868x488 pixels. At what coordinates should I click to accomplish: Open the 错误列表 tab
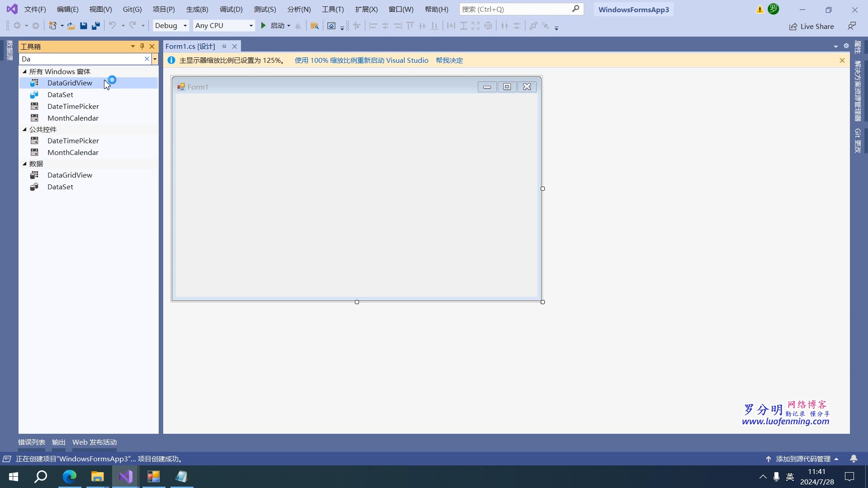[32, 442]
